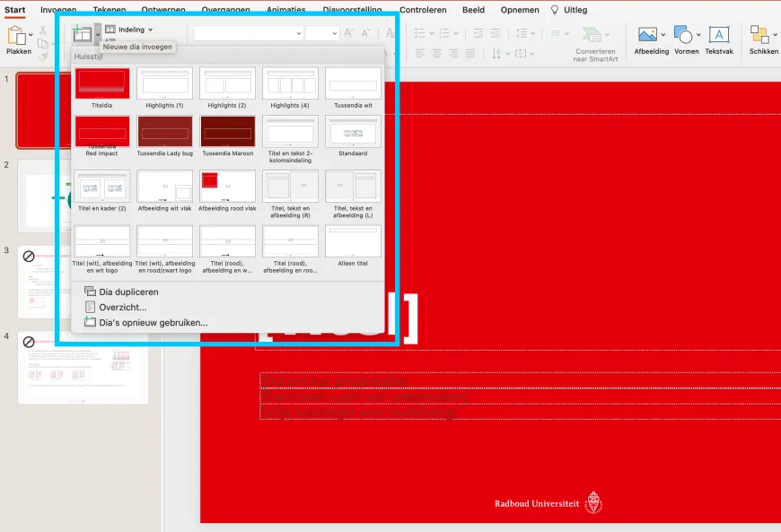This screenshot has height=532, width=781.
Task: Select the Tussendia Red Impact layout
Action: pos(102,131)
